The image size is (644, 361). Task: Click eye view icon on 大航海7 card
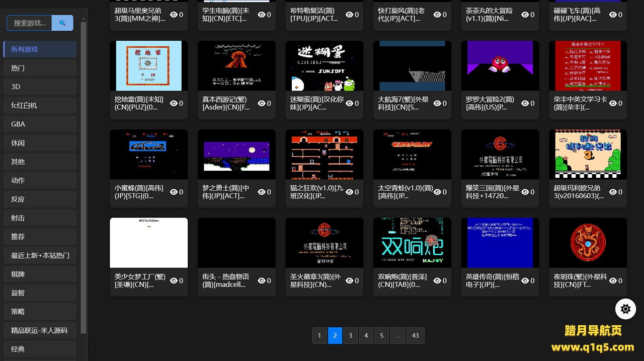pyautogui.click(x=437, y=103)
